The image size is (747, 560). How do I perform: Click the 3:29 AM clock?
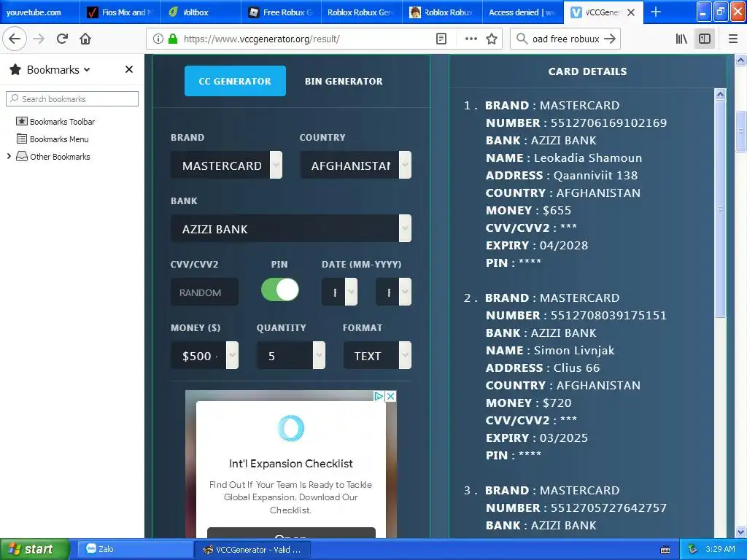tap(720, 549)
